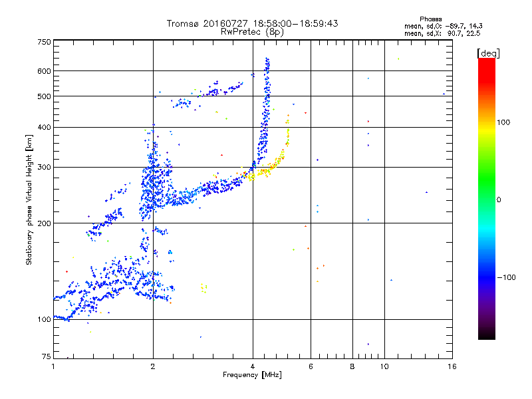Click the colorbar '100' tick label
The height and width of the screenshot is (399, 532).
click(503, 122)
